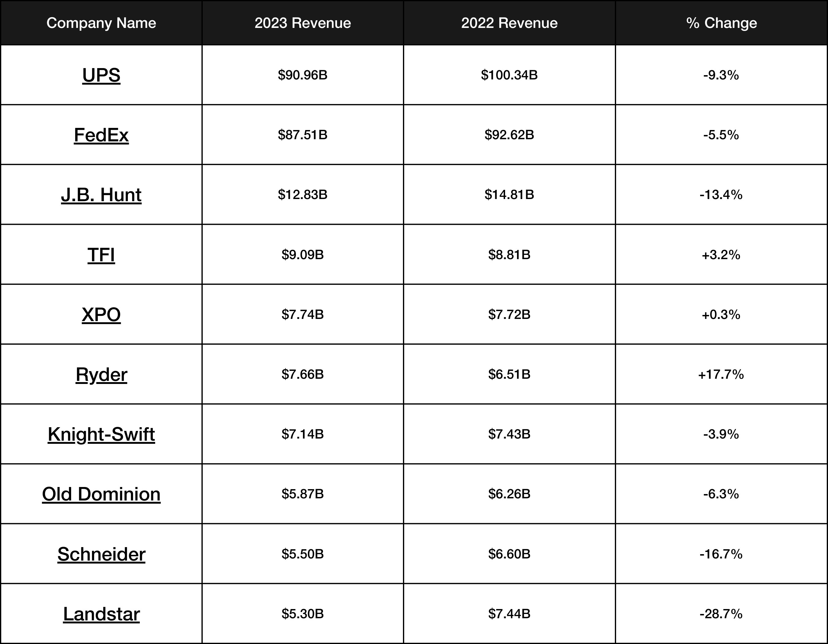Open the J.B. Hunt link

coord(101,195)
